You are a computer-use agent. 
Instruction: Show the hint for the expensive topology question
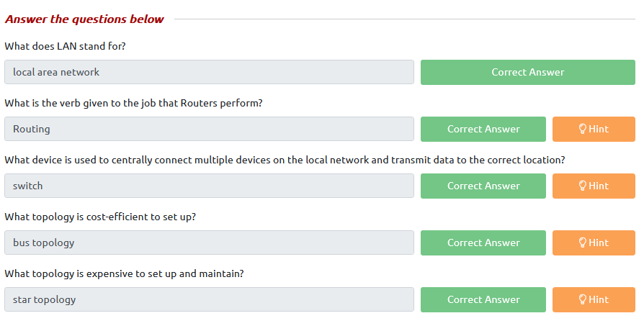[x=594, y=300]
